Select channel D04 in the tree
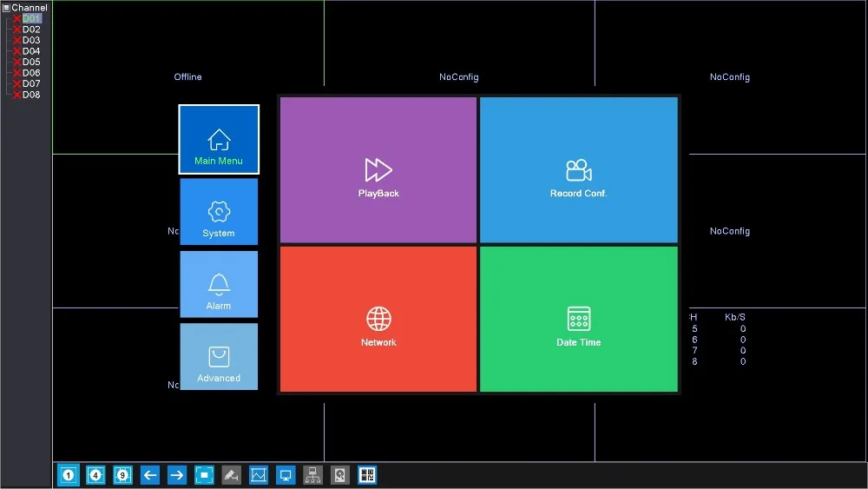The height and width of the screenshot is (489, 868). click(31, 51)
